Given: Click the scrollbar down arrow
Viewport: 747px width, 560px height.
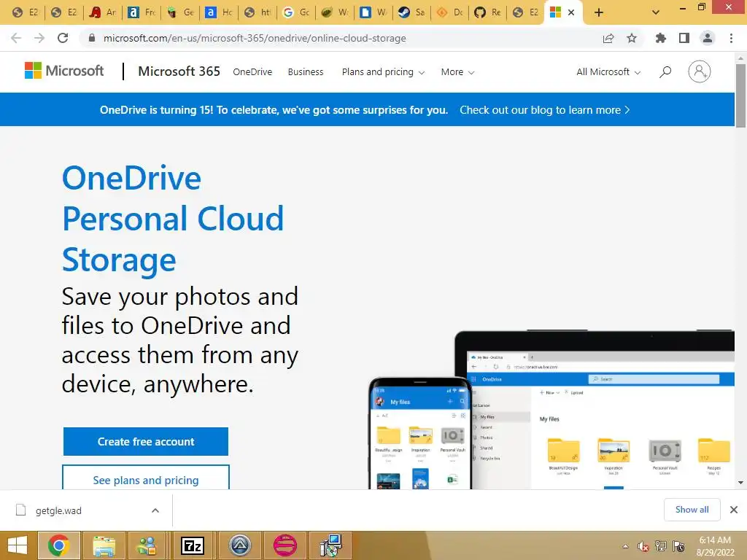Looking at the screenshot, I should [740, 483].
